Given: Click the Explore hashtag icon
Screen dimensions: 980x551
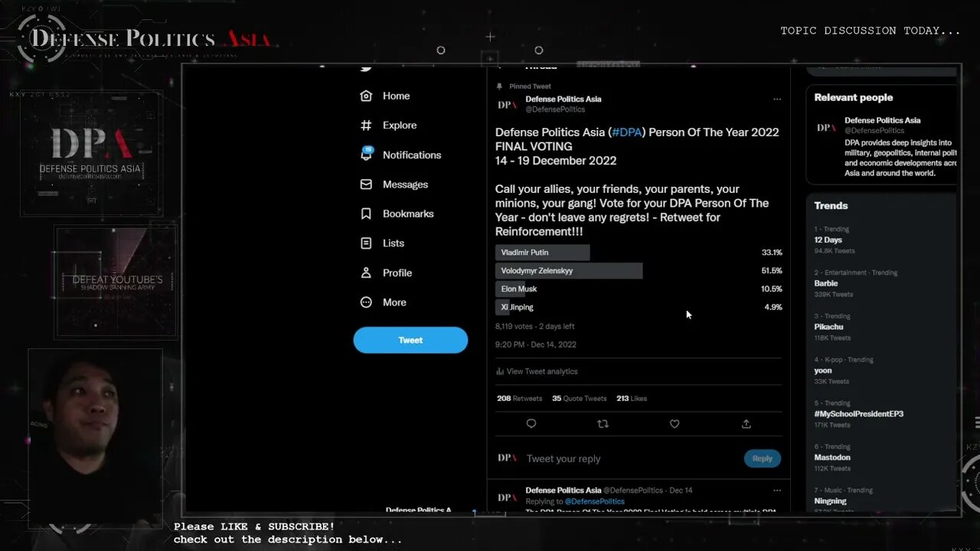Looking at the screenshot, I should (366, 126).
